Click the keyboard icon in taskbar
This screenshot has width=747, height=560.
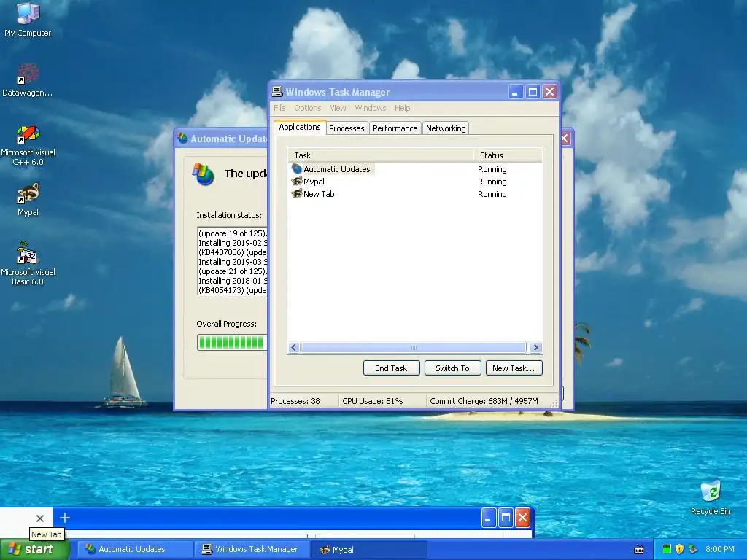(639, 550)
